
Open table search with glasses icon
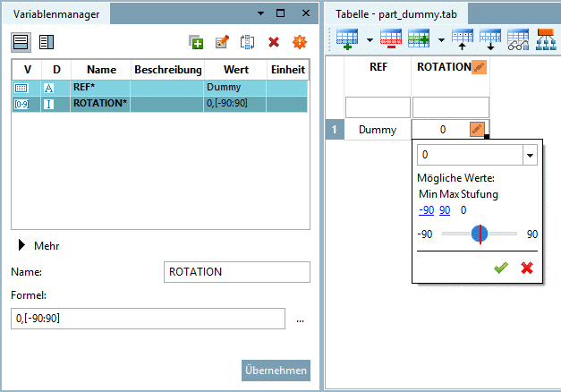click(x=518, y=39)
